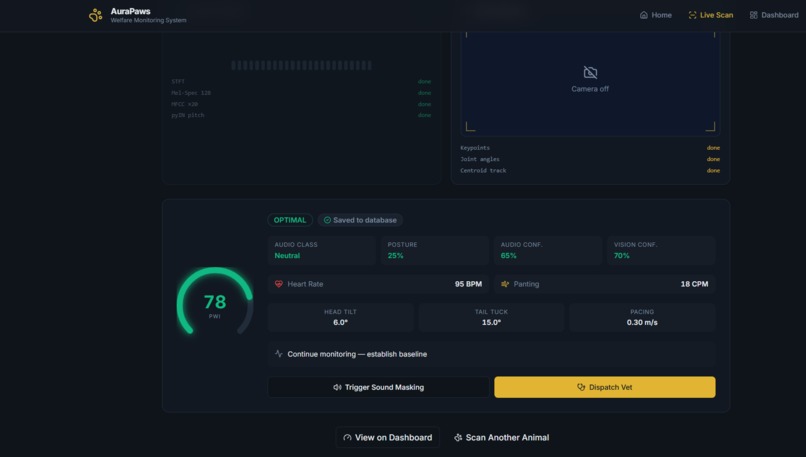Click the 78 PWI circular gauge

coord(215,302)
